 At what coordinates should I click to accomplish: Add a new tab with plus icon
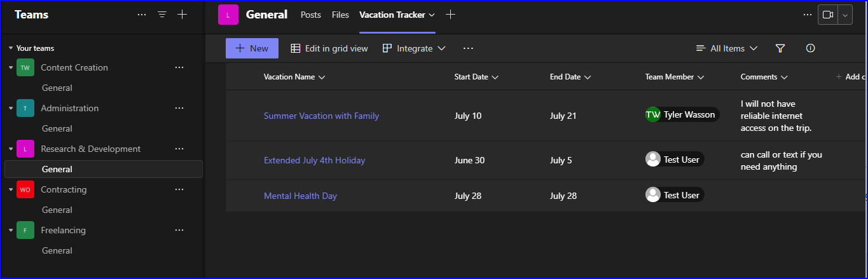point(451,15)
